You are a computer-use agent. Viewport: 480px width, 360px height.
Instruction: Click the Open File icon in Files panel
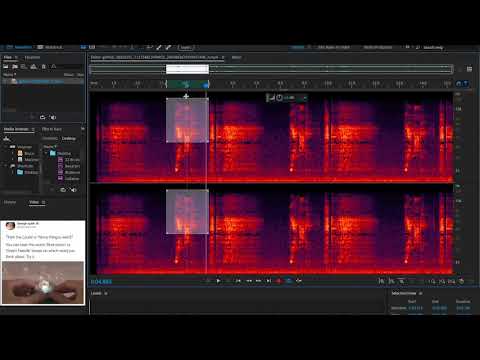click(6, 67)
